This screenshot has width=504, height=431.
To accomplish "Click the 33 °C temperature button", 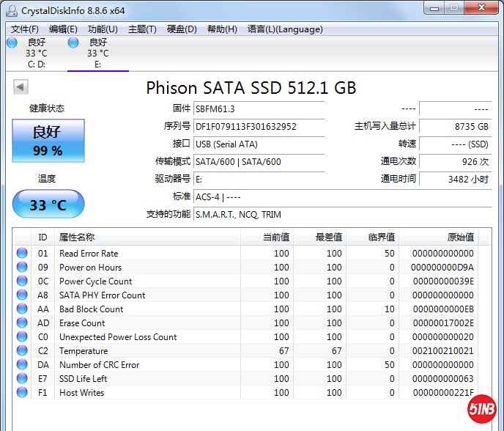I will click(x=48, y=205).
